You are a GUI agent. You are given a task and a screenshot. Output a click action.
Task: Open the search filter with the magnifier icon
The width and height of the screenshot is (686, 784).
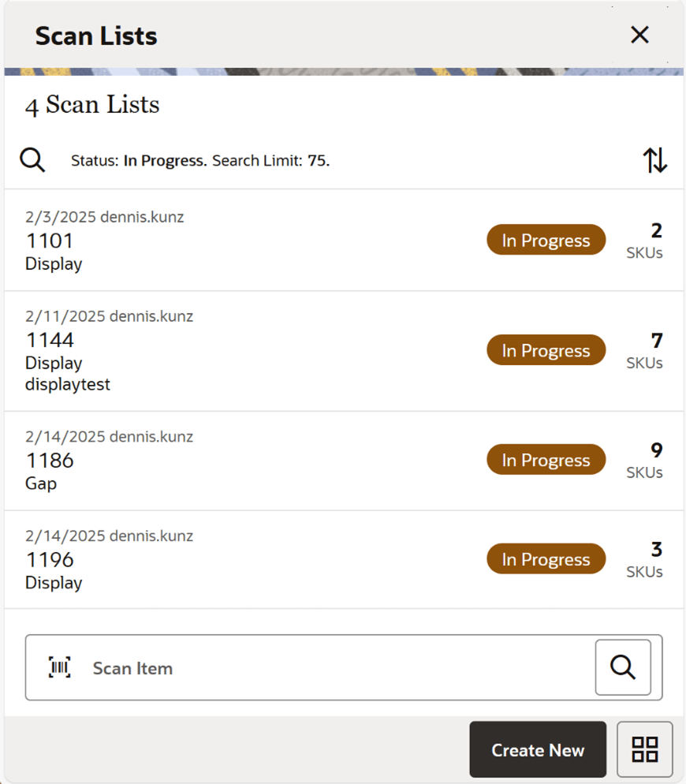[32, 159]
